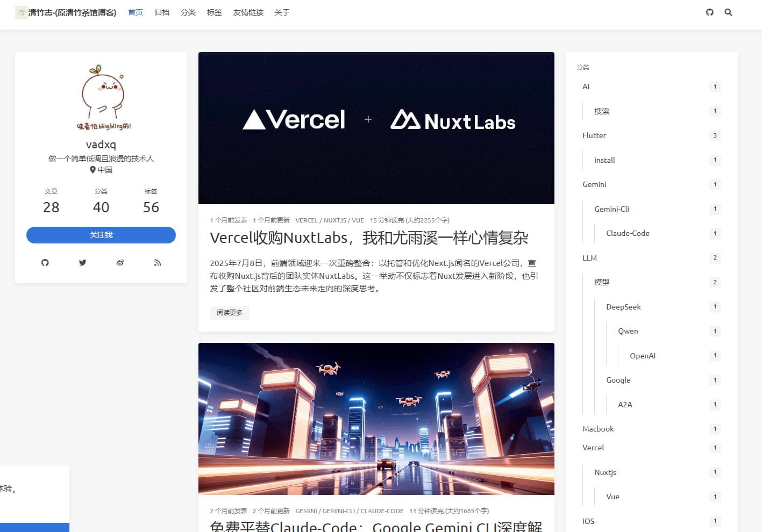Open the 归档 menu item
762x532 pixels.
coord(162,12)
